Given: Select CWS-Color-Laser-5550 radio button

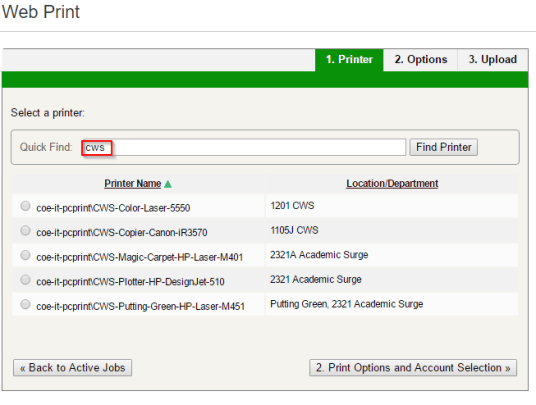Looking at the screenshot, I should tap(25, 206).
